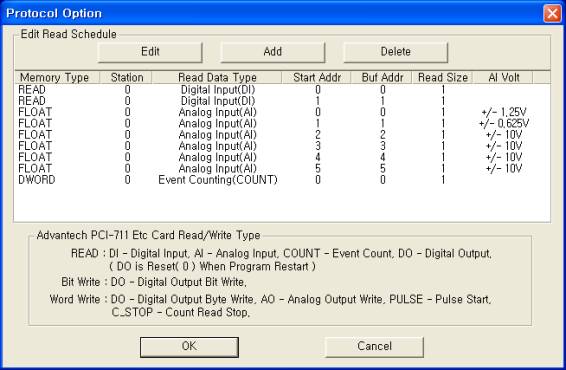
Task: Click the Read Size column header
Action: (x=443, y=77)
